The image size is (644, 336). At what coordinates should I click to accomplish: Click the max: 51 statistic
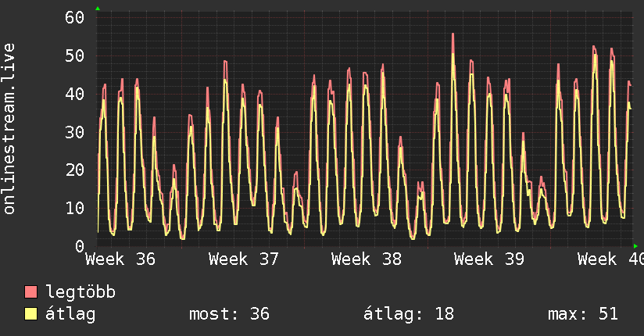(x=583, y=314)
